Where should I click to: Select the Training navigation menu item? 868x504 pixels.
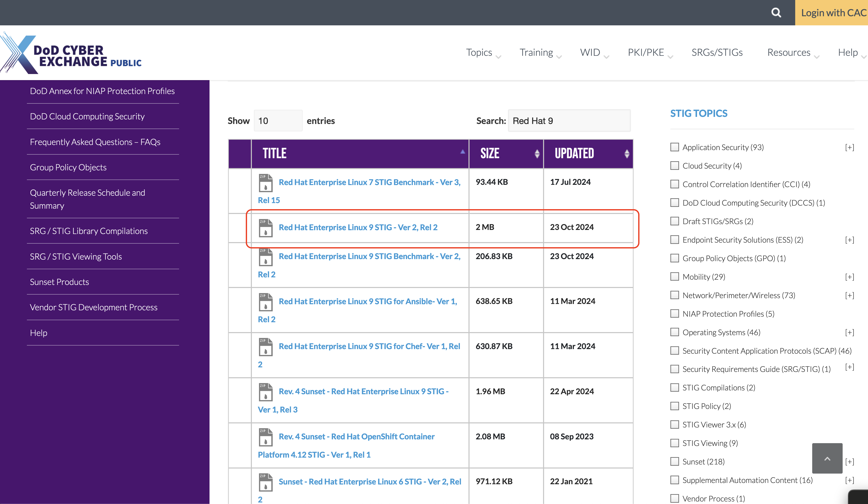click(536, 52)
